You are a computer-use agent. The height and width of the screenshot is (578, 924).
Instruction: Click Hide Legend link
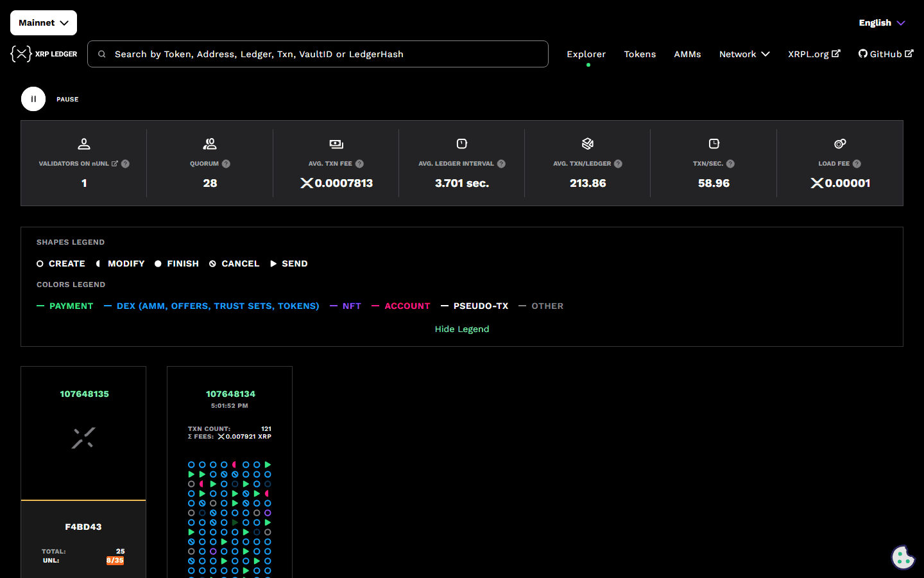coord(462,329)
